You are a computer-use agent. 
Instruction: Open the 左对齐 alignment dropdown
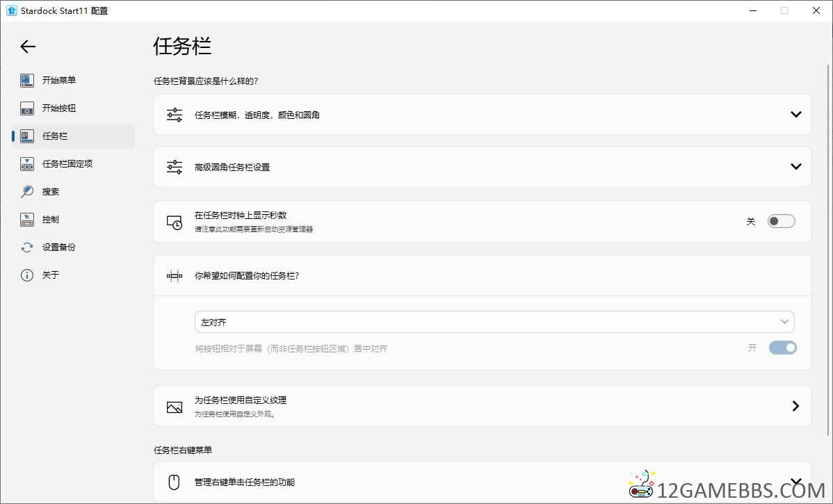coord(494,322)
